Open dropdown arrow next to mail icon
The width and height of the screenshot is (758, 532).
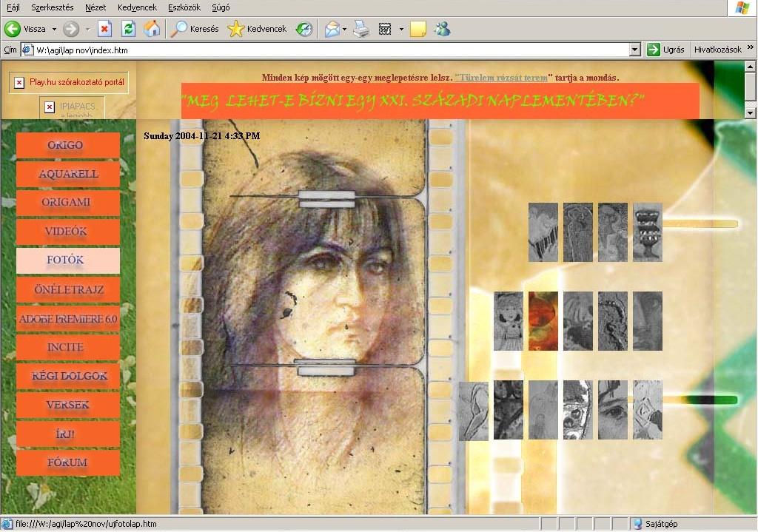coord(344,30)
